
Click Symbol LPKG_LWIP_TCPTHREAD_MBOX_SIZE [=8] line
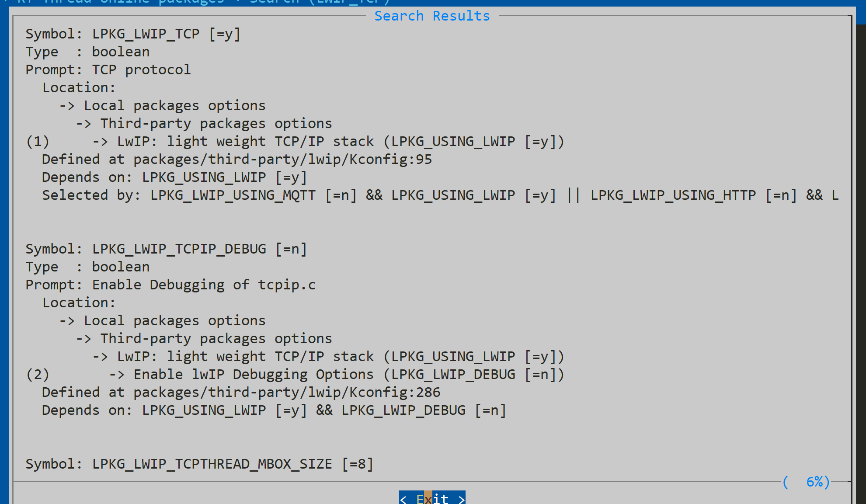point(199,464)
